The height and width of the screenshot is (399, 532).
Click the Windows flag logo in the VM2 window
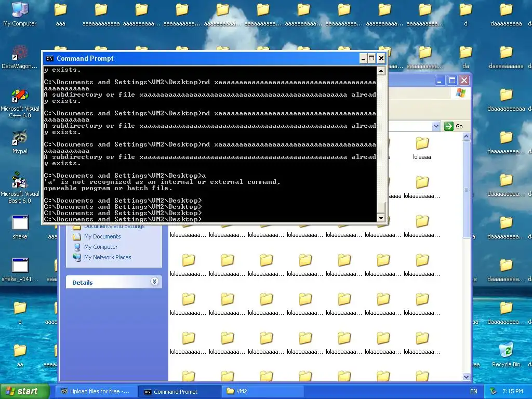pos(460,93)
